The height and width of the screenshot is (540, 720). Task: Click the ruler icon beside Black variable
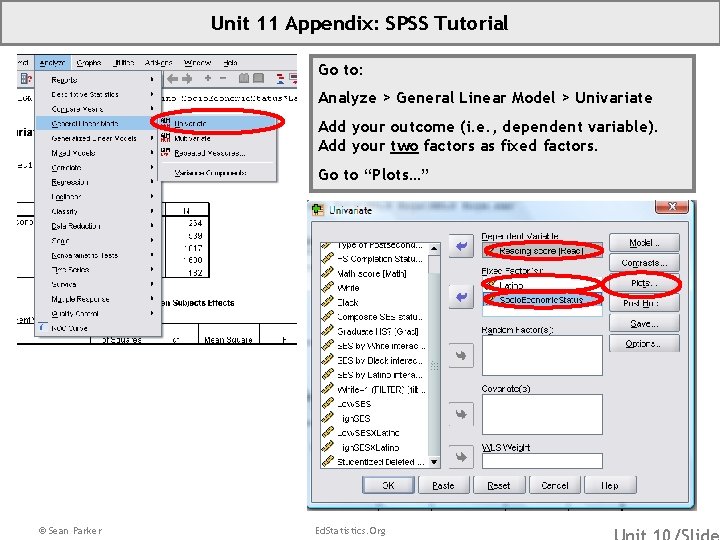pos(327,302)
